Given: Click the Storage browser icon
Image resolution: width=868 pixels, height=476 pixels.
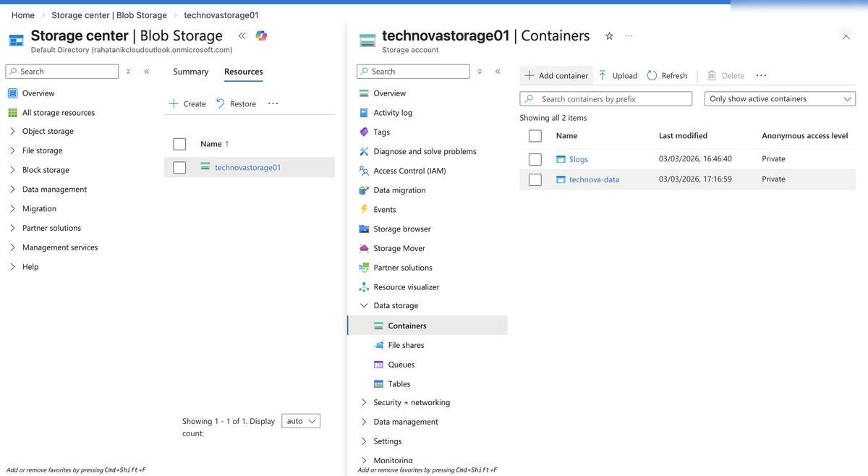Looking at the screenshot, I should (x=364, y=229).
